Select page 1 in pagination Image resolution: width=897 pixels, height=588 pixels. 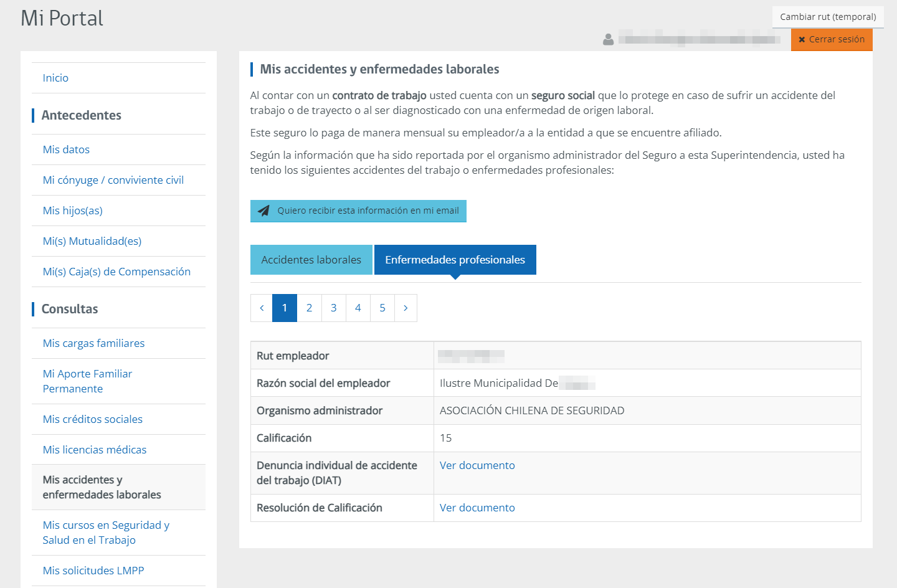point(285,308)
